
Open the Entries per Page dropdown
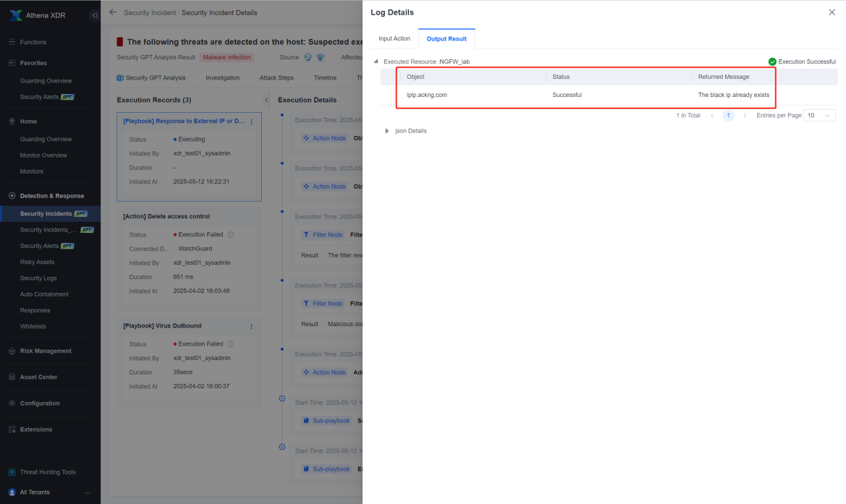click(819, 116)
